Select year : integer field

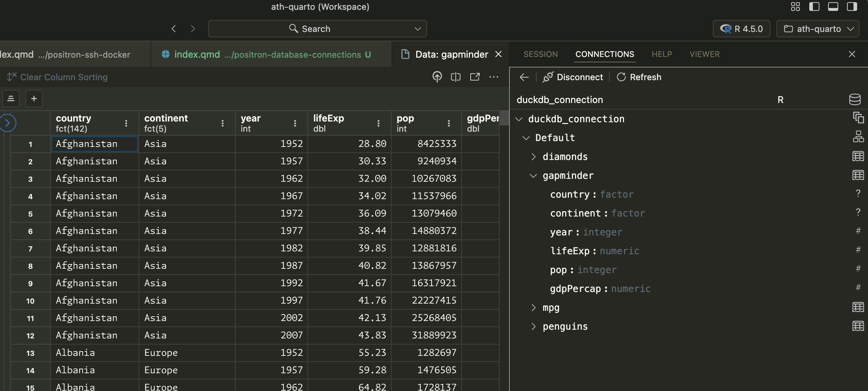click(586, 232)
